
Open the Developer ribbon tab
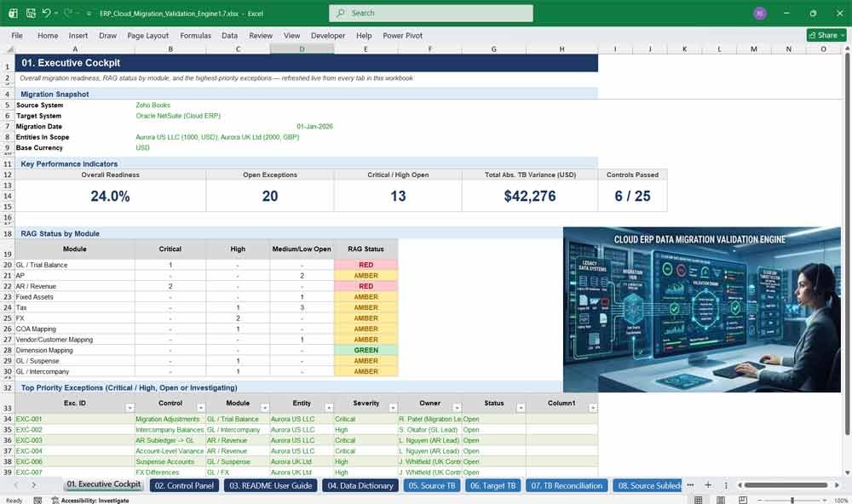(328, 35)
